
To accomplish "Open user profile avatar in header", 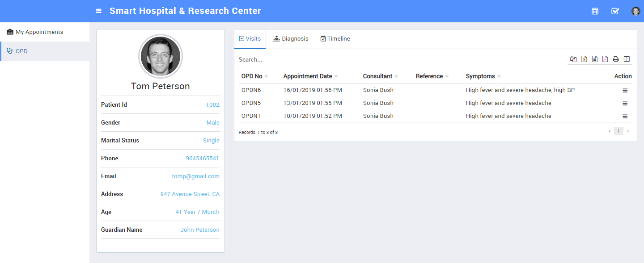I will tap(636, 11).
